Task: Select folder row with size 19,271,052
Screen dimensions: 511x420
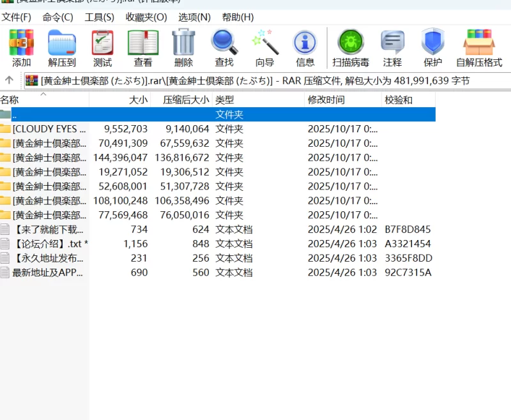Action: pyautogui.click(x=218, y=172)
